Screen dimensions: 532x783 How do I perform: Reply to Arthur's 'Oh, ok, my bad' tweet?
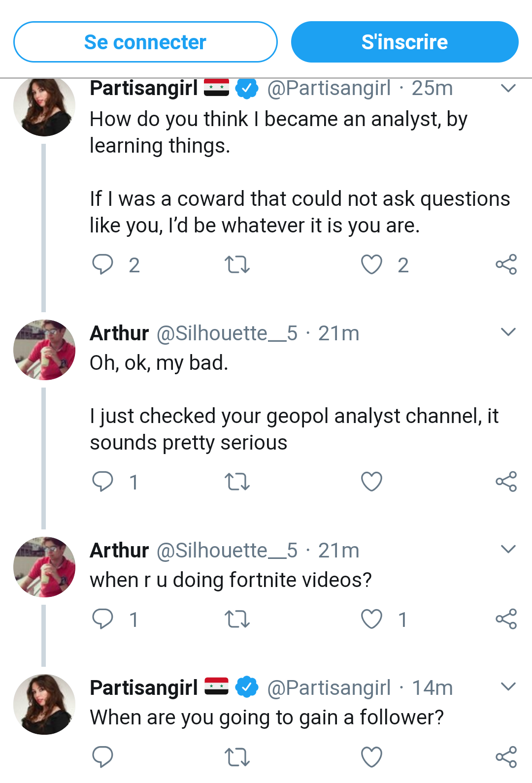click(x=103, y=481)
